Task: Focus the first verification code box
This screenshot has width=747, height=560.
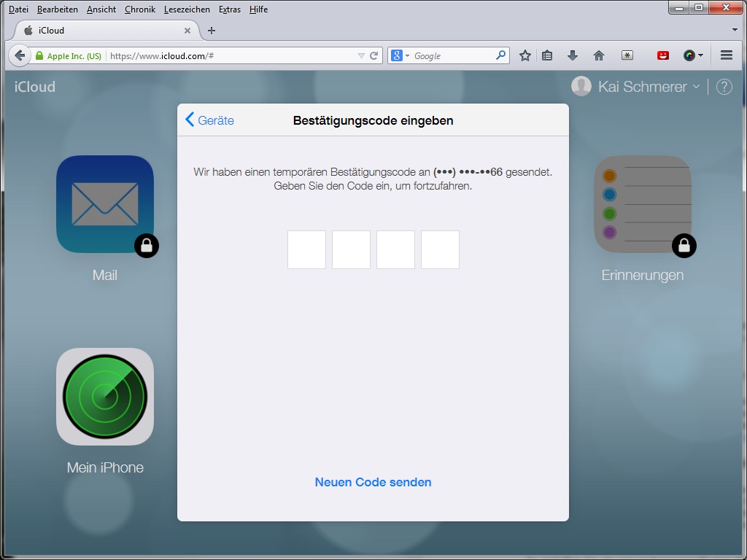Action: pyautogui.click(x=306, y=250)
